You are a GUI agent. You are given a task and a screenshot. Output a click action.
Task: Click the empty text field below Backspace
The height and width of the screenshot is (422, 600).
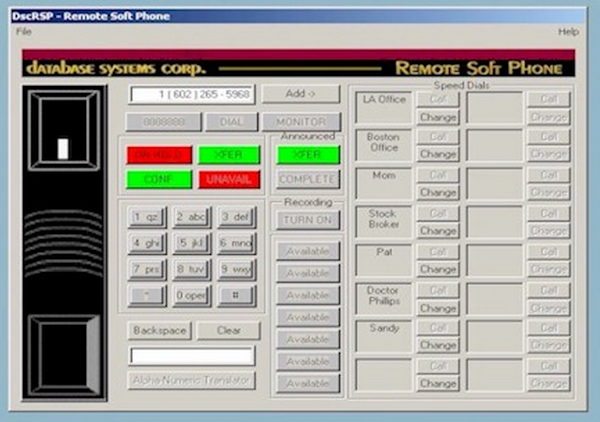coord(192,356)
